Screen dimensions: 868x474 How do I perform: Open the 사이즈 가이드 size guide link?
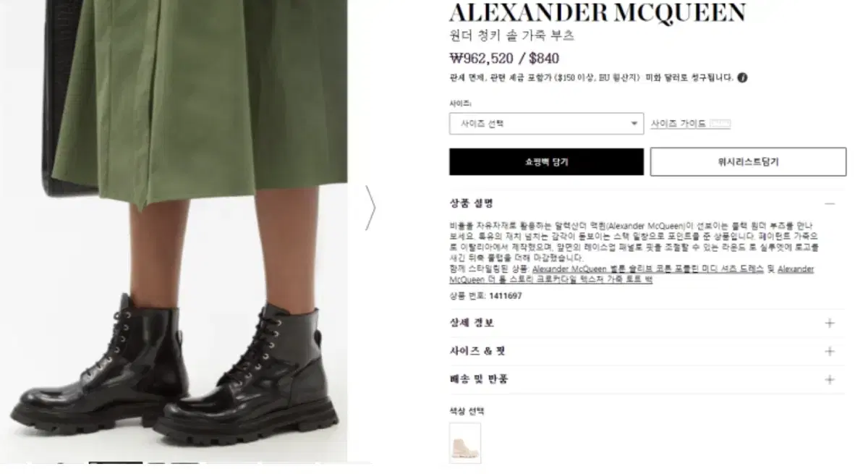click(678, 124)
